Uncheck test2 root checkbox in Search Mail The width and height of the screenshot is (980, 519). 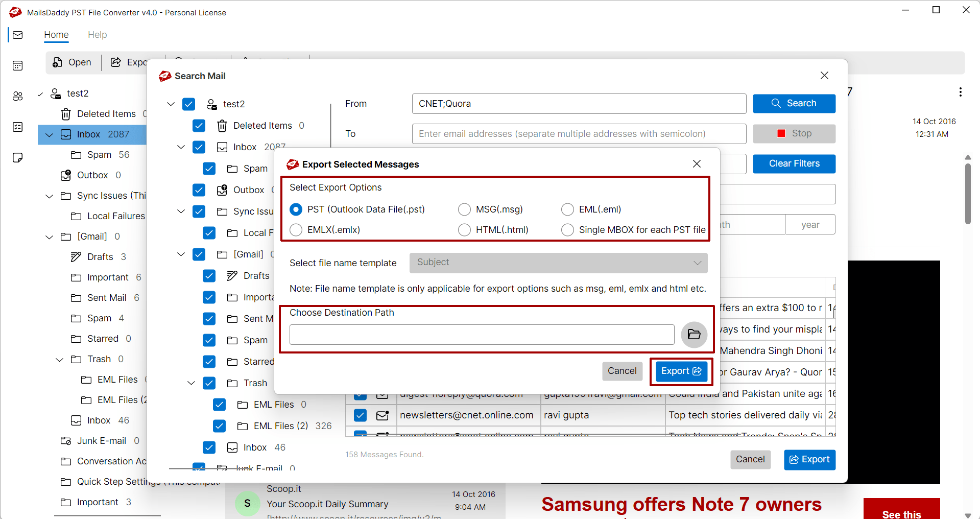pos(189,104)
